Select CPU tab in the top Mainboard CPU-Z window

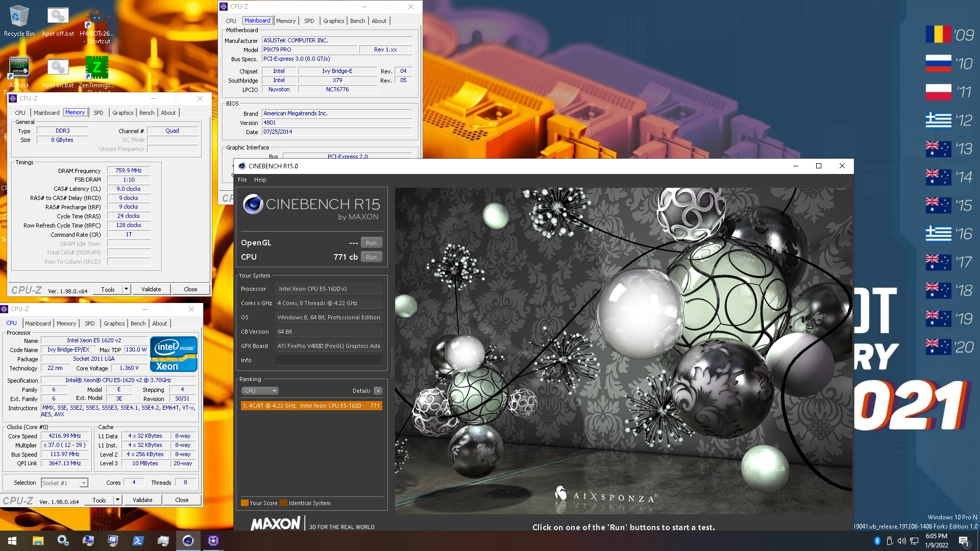tap(231, 21)
